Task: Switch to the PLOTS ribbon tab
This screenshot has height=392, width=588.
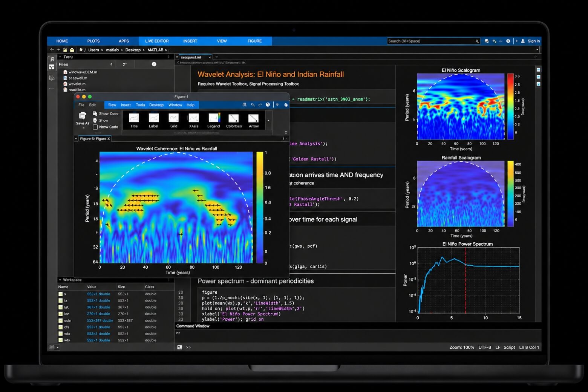Action: 93,41
